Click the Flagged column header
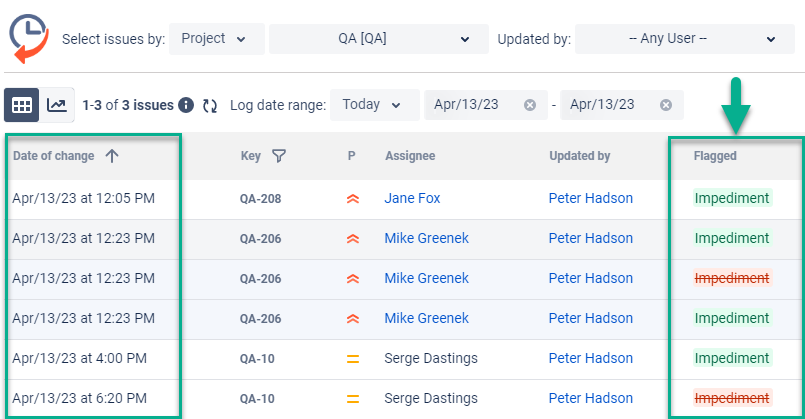The height and width of the screenshot is (419, 805). coord(715,156)
